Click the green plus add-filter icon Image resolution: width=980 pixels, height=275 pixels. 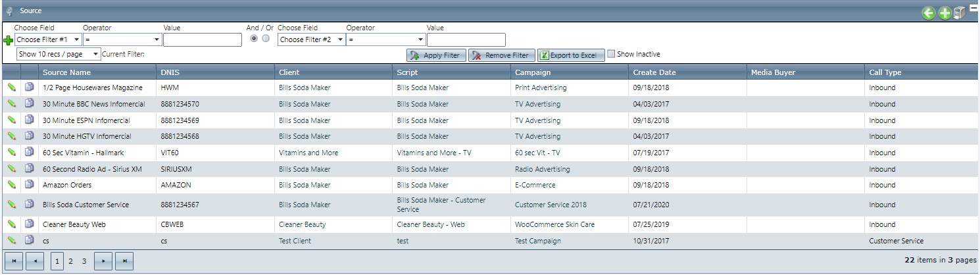[9, 40]
